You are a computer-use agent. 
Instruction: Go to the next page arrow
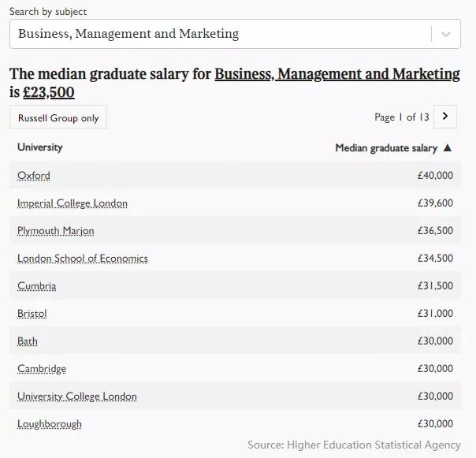click(444, 117)
